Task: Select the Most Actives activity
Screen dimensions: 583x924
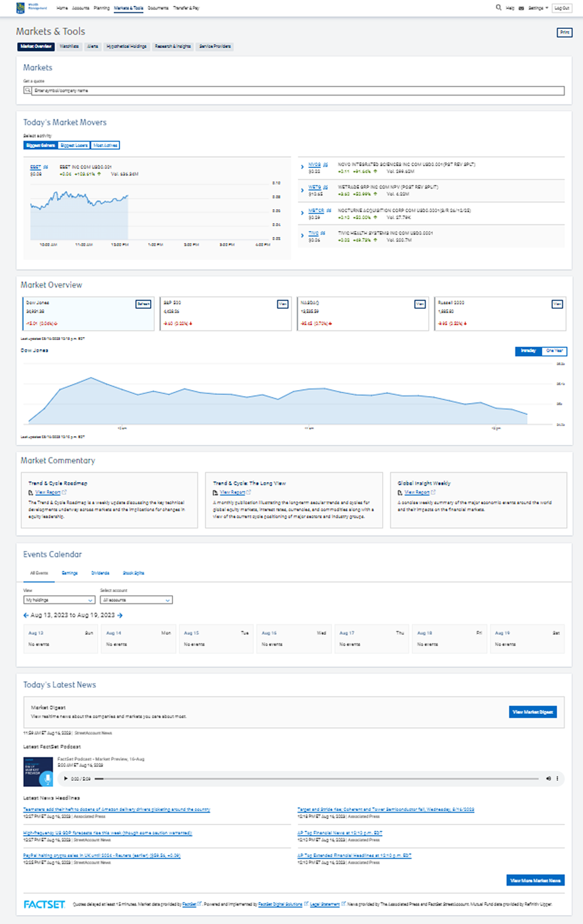Action: point(105,146)
